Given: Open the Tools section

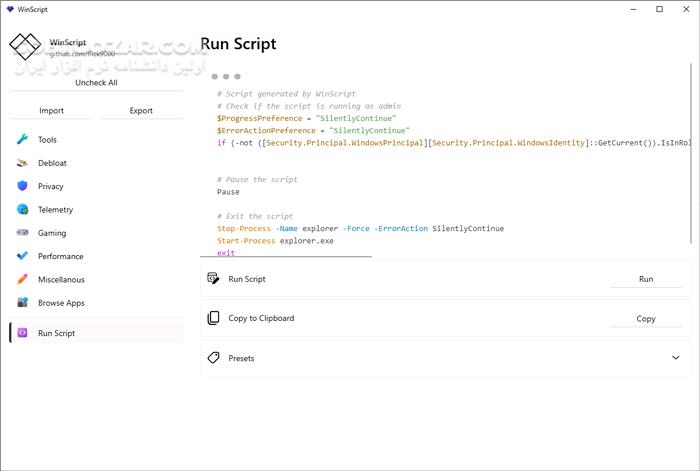Looking at the screenshot, I should pyautogui.click(x=96, y=140).
